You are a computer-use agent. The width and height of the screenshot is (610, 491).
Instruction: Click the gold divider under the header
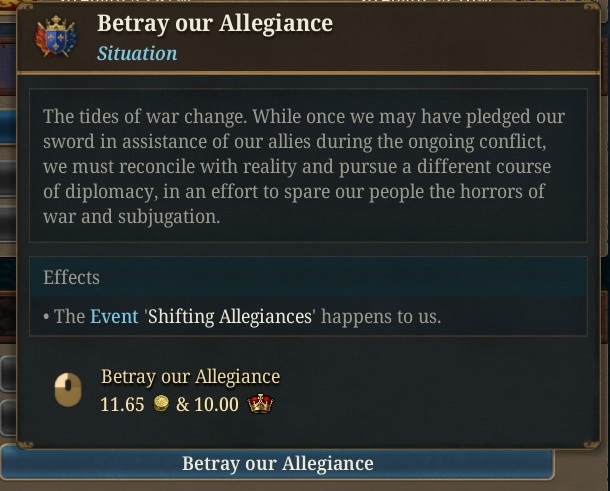tap(308, 73)
